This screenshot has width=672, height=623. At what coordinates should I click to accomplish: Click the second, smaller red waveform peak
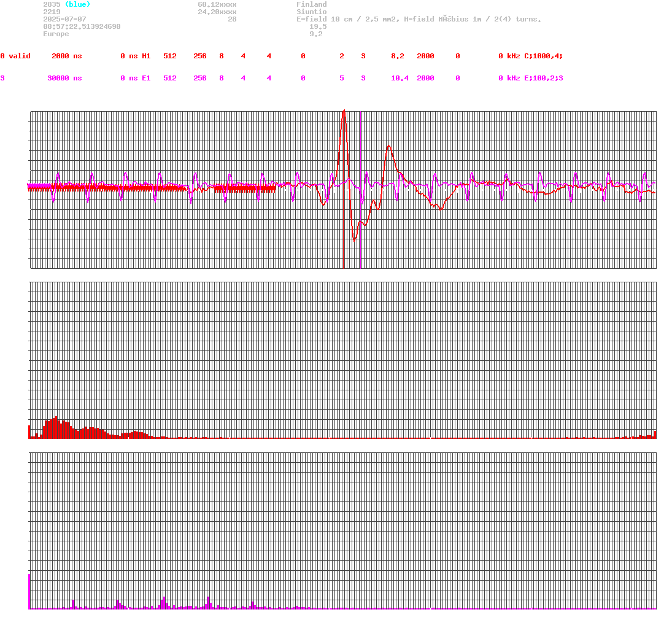click(389, 147)
